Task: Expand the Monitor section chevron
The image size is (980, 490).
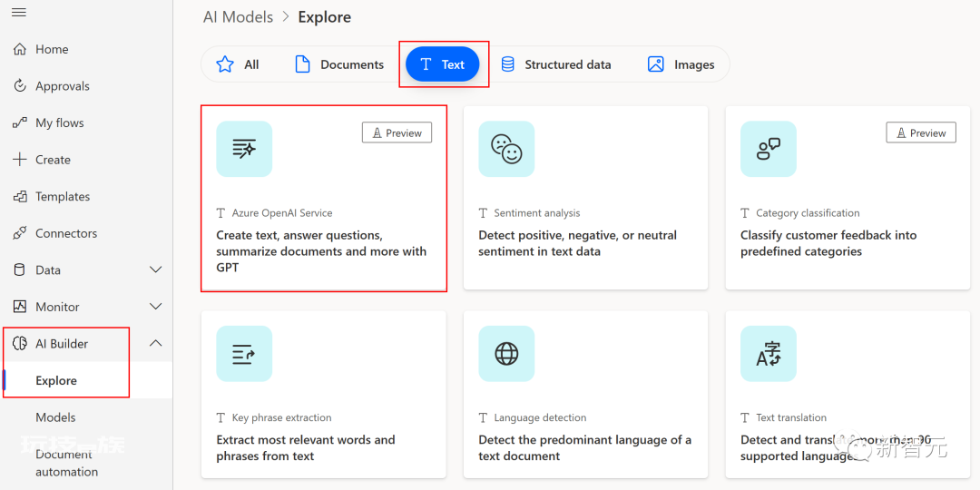Action: coord(156,307)
